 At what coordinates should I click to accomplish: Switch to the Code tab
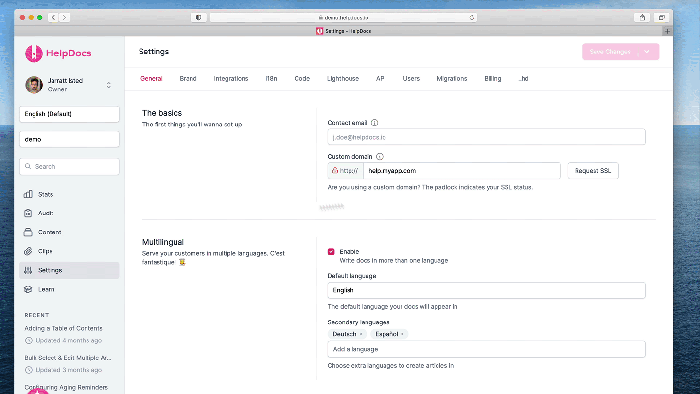tap(302, 79)
